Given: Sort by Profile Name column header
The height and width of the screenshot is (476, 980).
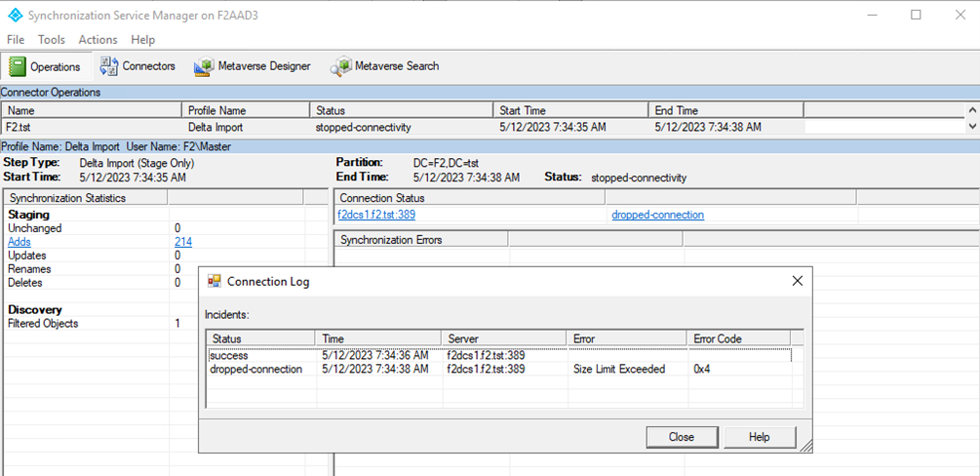Looking at the screenshot, I should click(245, 111).
